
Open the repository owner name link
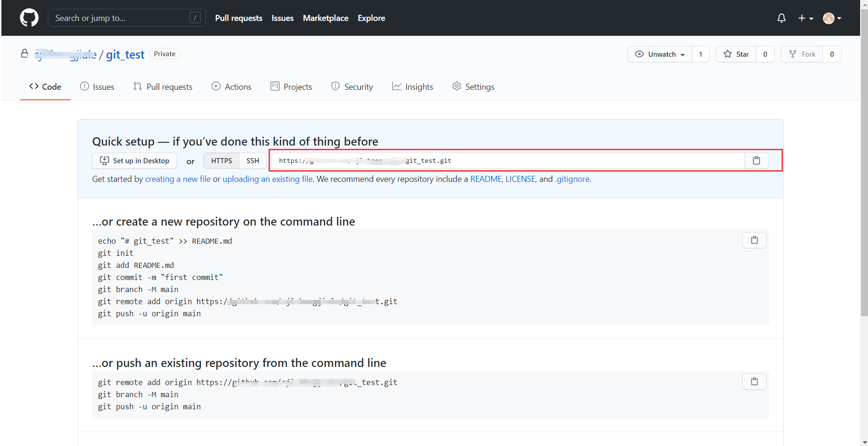coord(66,54)
